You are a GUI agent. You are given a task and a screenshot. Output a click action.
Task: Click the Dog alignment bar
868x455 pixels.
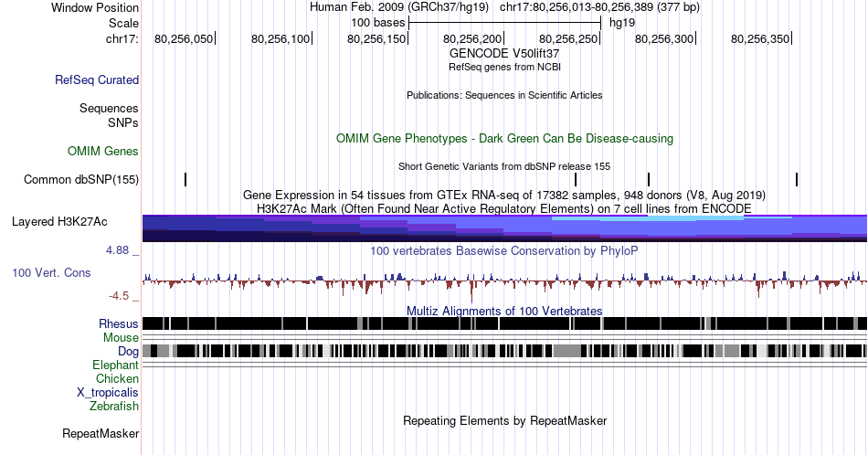point(504,351)
